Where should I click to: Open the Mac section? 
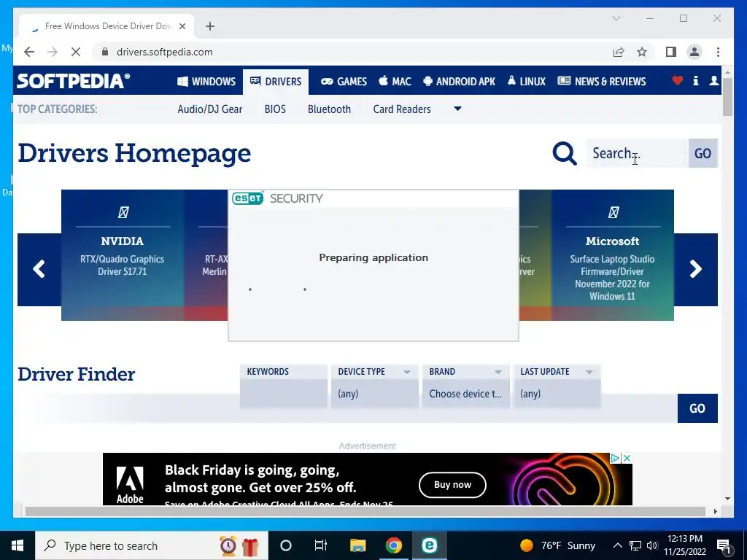click(395, 82)
